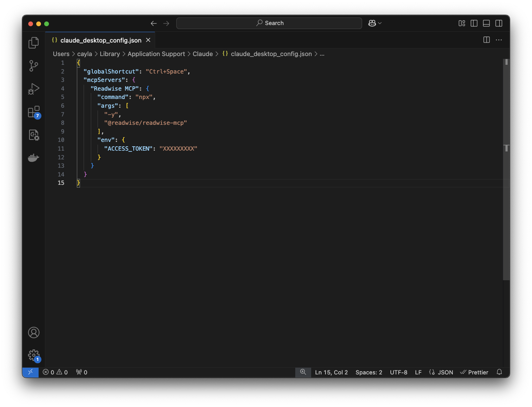Go back using the left arrow
This screenshot has width=532, height=407.
pos(154,23)
